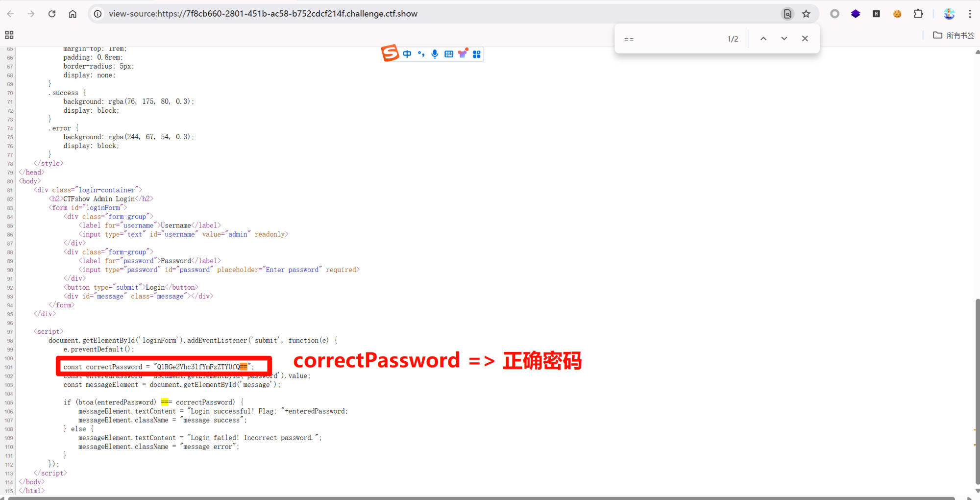980x500 pixels.
Task: Toggle Sogou Chinese/English input mode
Action: [x=407, y=54]
